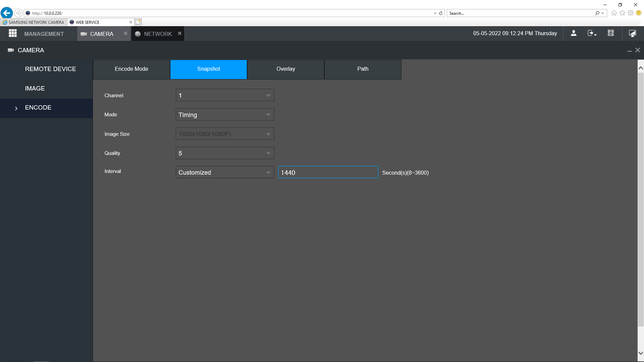Click the live view monitor icon
Viewport: 644px width, 362px height.
(x=632, y=33)
